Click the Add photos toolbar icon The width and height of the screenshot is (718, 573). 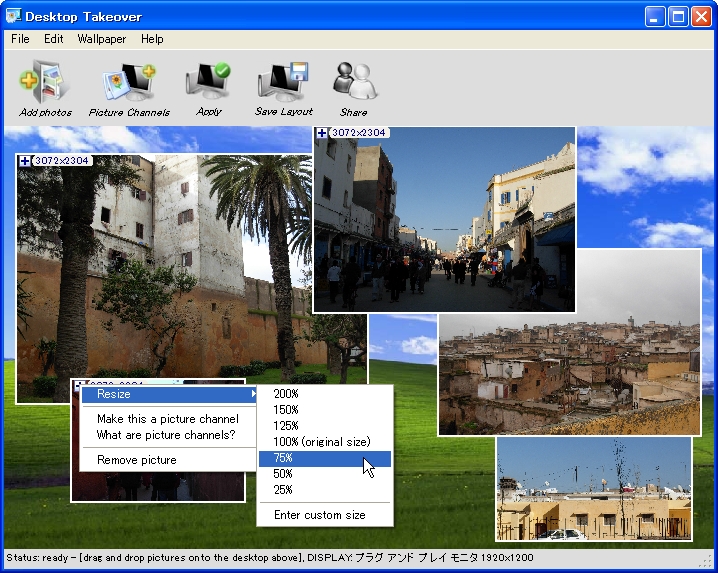45,89
